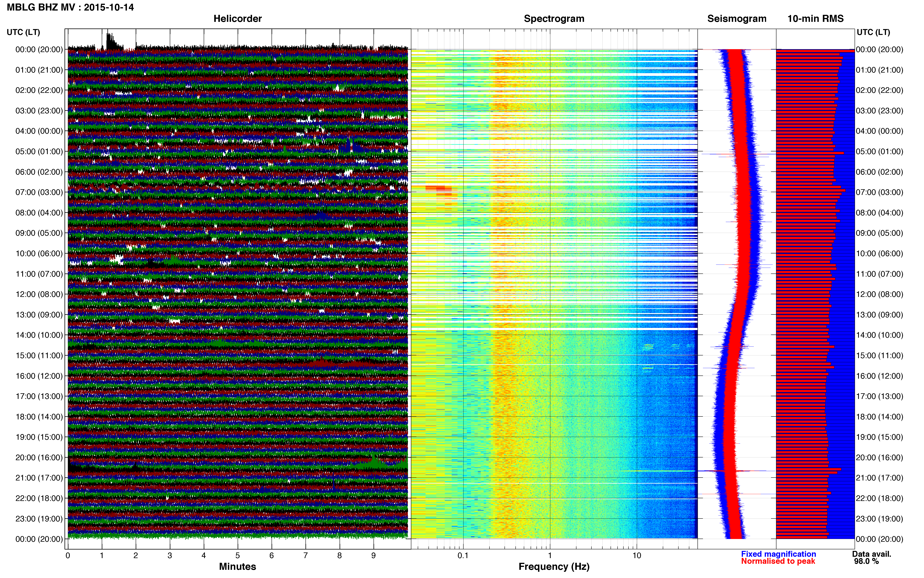Click left time label '22:00 (18:00)'

tap(39, 498)
